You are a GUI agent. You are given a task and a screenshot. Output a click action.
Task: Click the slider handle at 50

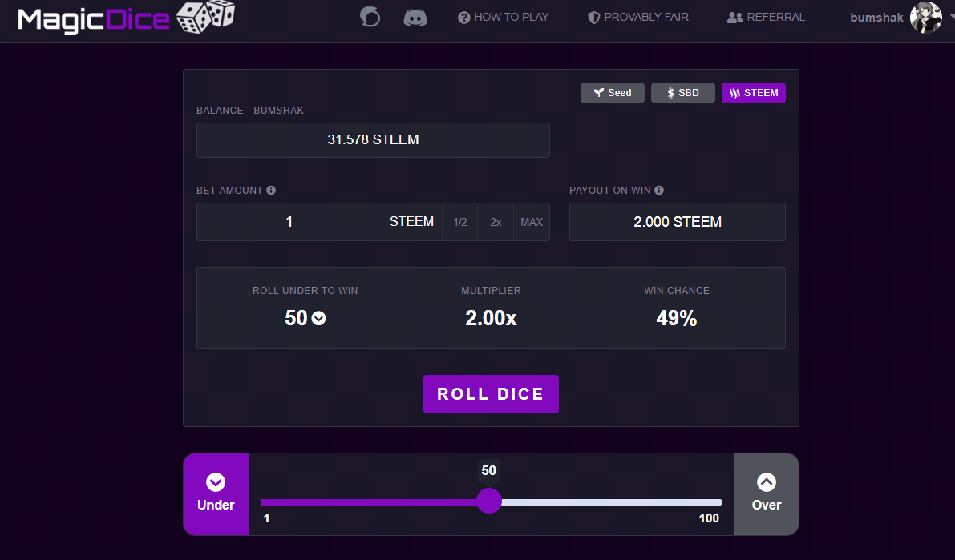(488, 501)
